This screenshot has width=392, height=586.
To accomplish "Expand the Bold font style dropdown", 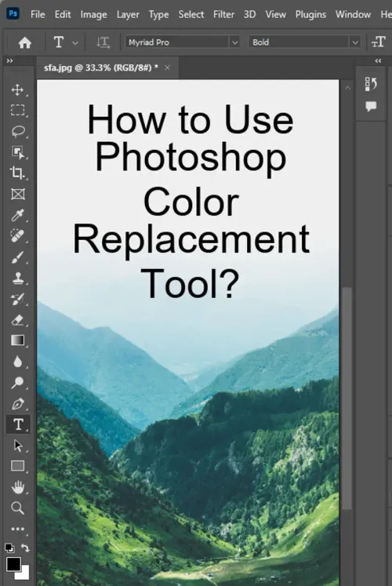I will click(x=355, y=42).
